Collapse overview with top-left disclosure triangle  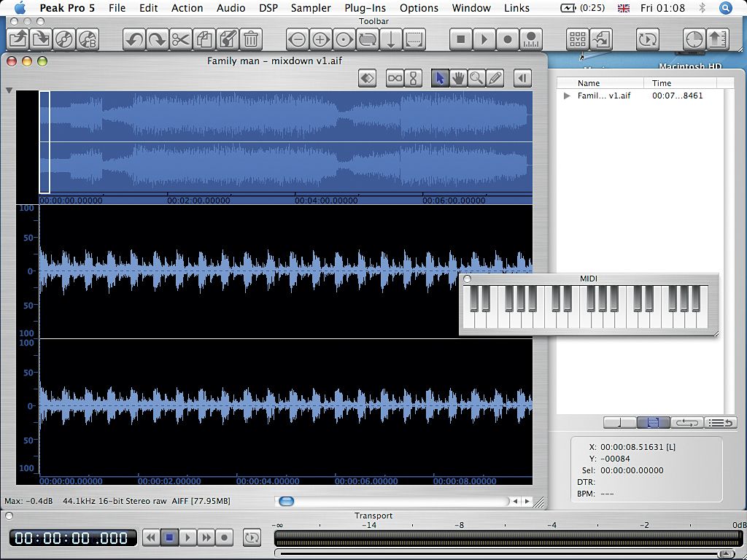coord(9,90)
